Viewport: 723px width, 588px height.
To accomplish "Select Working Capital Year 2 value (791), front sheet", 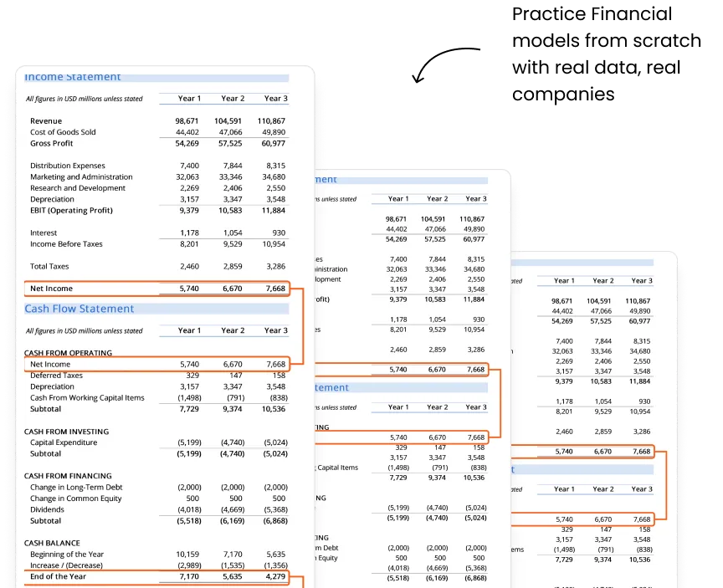I will (236, 397).
